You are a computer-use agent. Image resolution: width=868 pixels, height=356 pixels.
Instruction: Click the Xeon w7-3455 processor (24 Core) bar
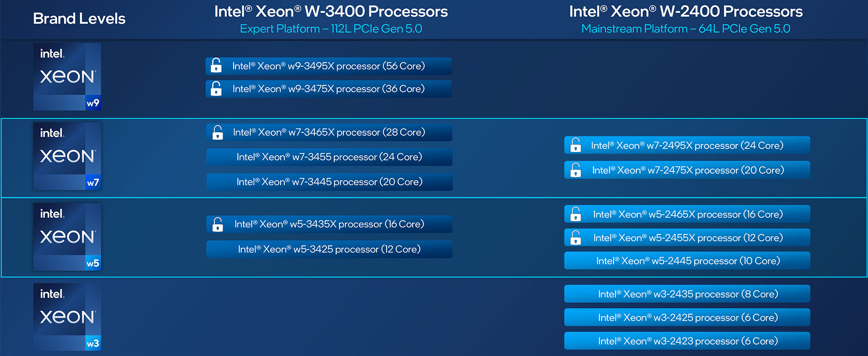(x=329, y=157)
